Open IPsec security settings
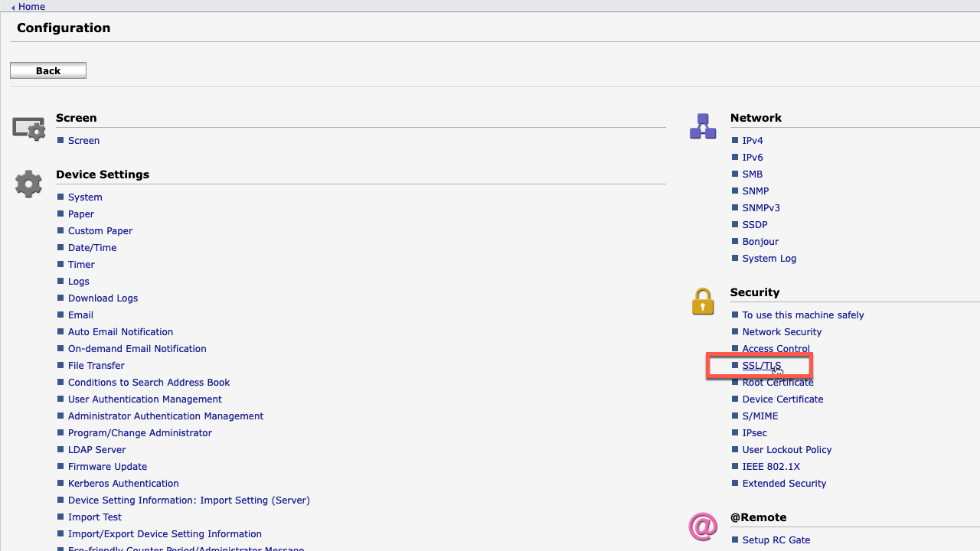This screenshot has width=980, height=551. pos(755,433)
